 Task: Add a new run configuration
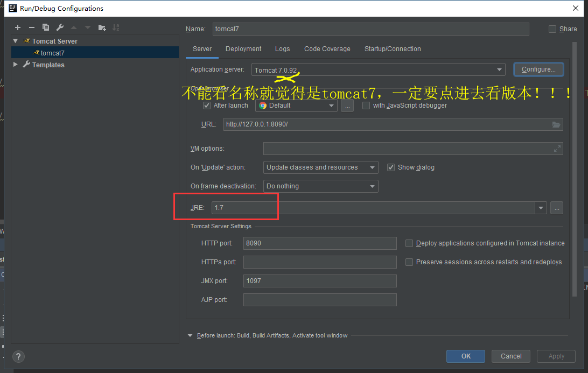pos(17,27)
